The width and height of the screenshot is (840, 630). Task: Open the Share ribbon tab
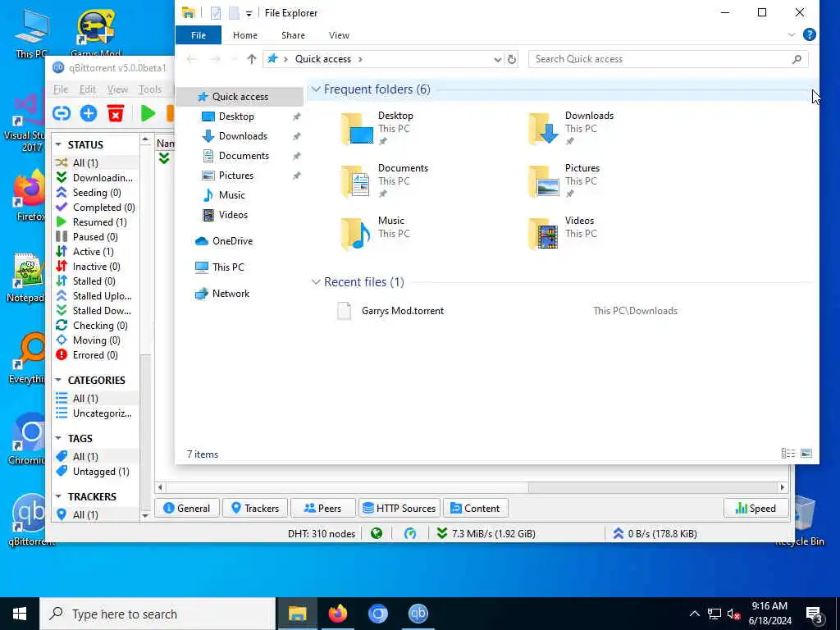click(293, 34)
